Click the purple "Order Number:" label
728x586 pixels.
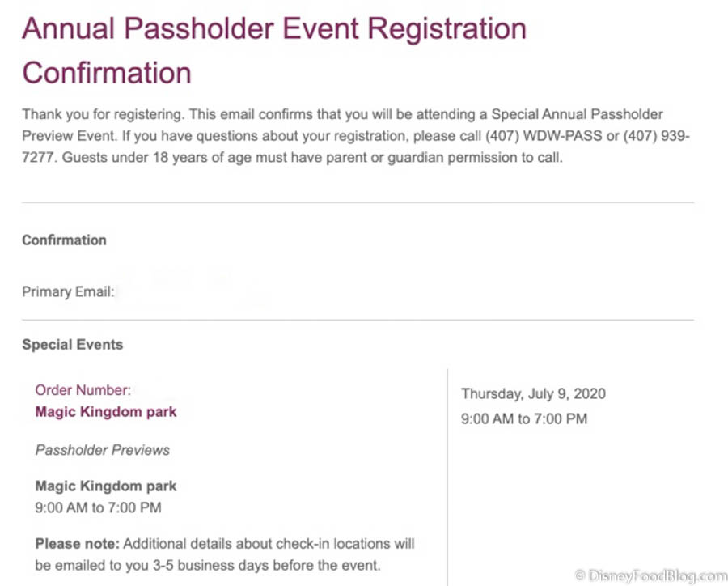pos(83,390)
